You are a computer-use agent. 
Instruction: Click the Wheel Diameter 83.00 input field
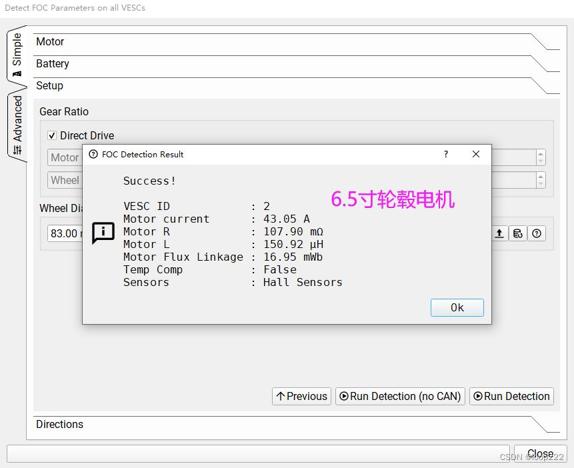(x=65, y=233)
